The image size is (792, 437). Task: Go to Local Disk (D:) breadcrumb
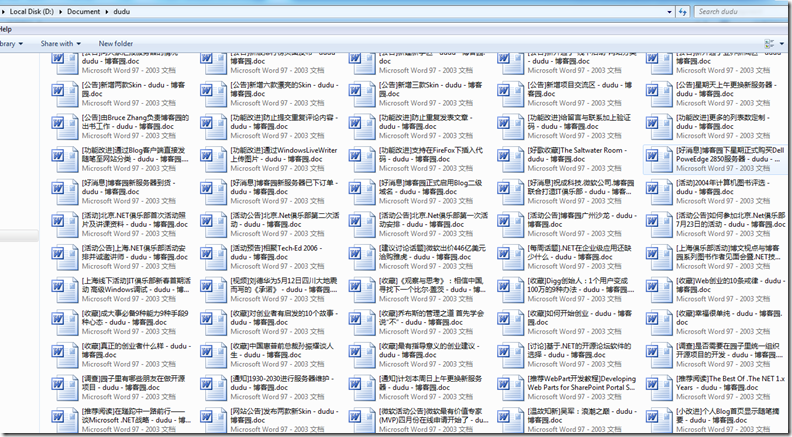tap(31, 12)
